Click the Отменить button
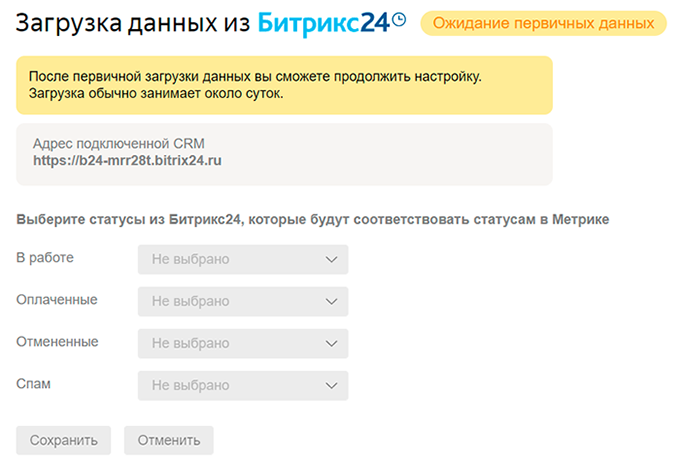The image size is (680, 461). pyautogui.click(x=168, y=440)
